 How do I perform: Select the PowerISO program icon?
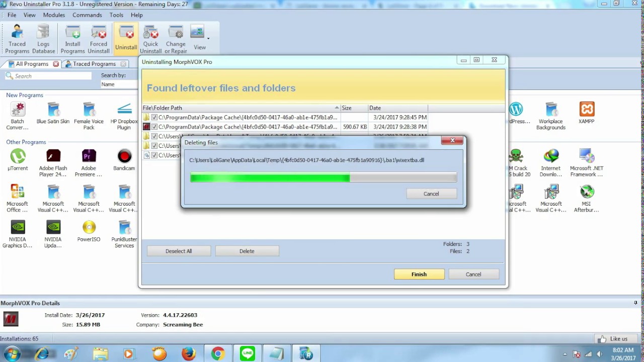click(89, 232)
